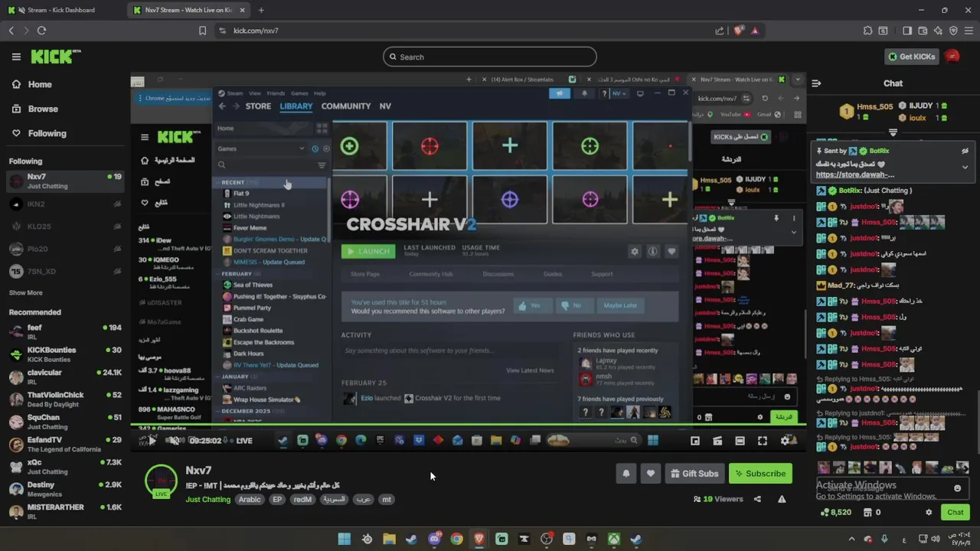Send message with Chat button
Image resolution: width=980 pixels, height=551 pixels.
[955, 513]
